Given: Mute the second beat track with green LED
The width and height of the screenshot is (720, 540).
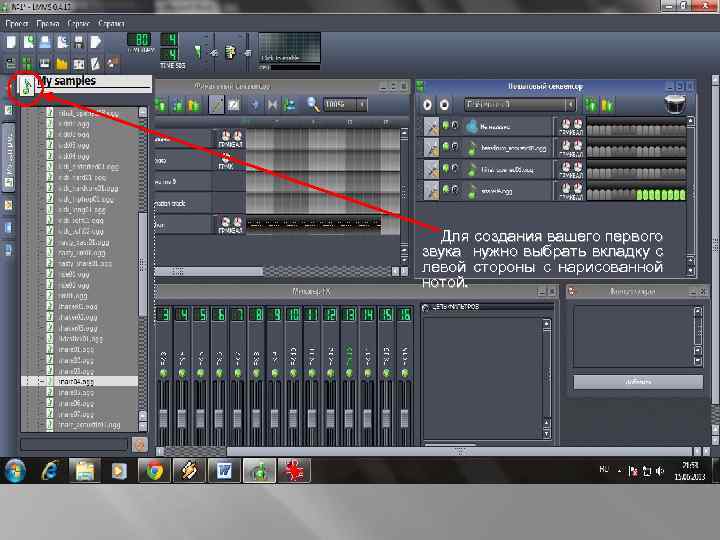Looking at the screenshot, I should 445,147.
